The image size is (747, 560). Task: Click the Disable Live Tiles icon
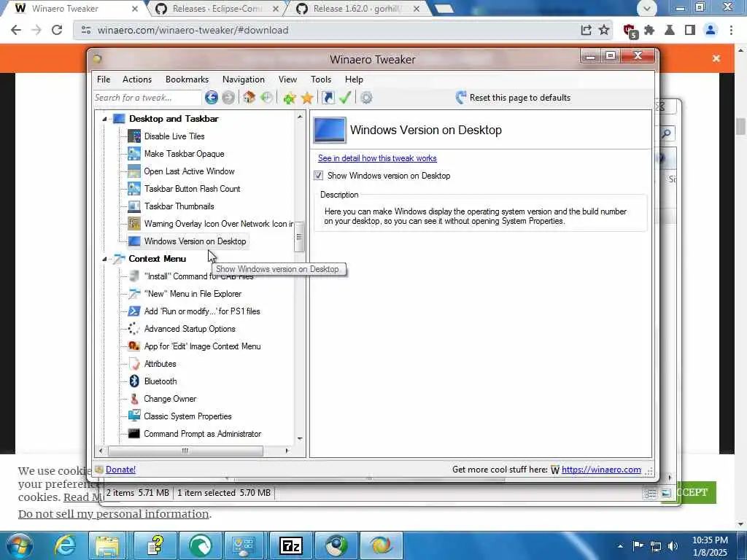134,136
